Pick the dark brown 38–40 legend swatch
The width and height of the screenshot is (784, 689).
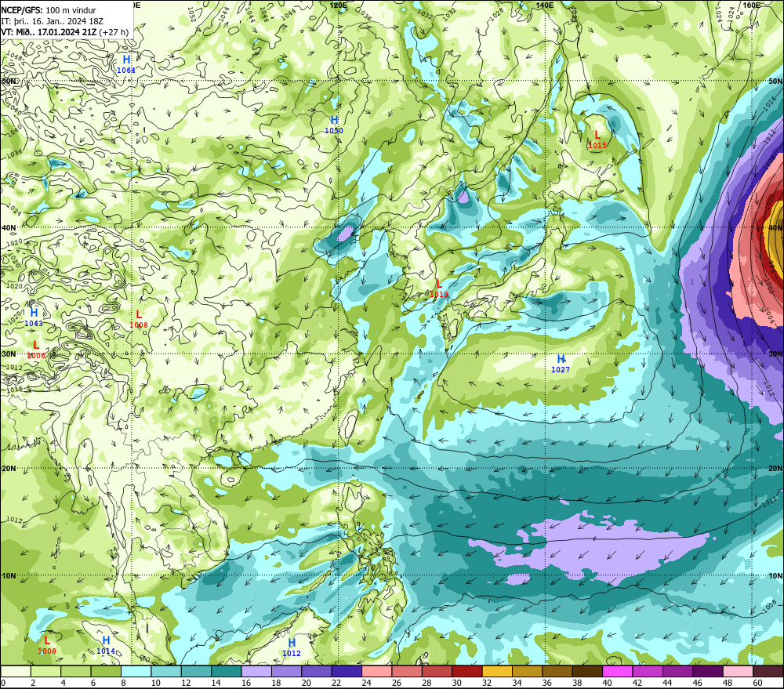pyautogui.click(x=587, y=671)
